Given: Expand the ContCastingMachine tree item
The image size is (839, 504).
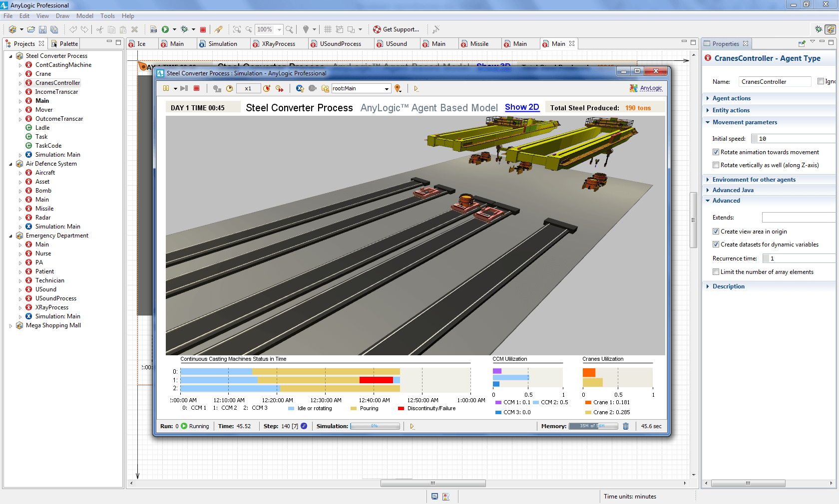Looking at the screenshot, I should point(20,65).
